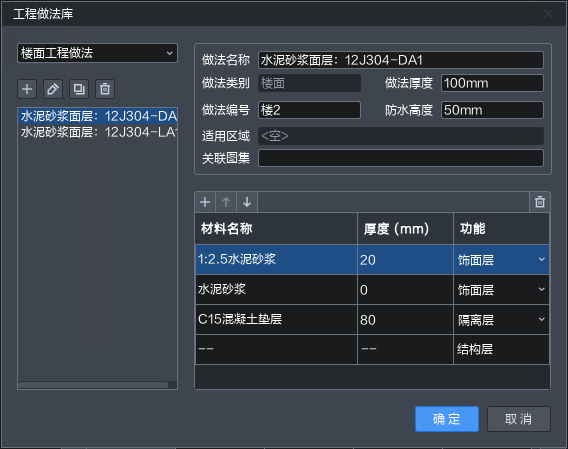Expand 功能 dropdown for 水泥砂浆 row
Image resolution: width=568 pixels, height=449 pixels.
click(542, 289)
